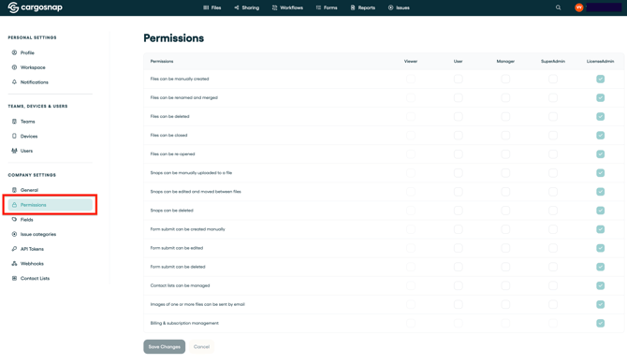Click the API Tokens key icon
This screenshot has width=627, height=364.
click(14, 249)
